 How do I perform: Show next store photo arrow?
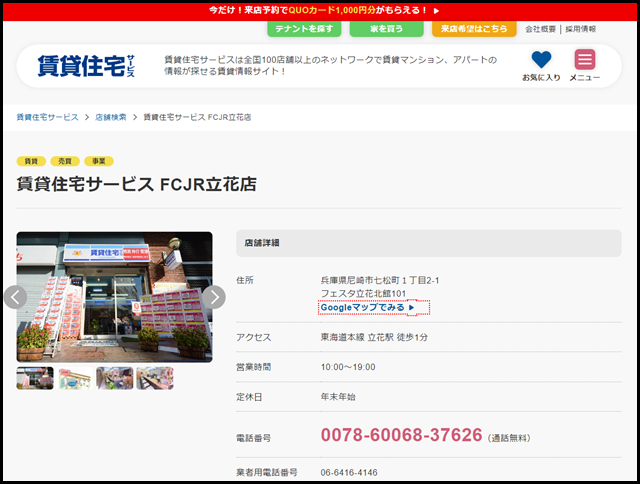tap(214, 297)
